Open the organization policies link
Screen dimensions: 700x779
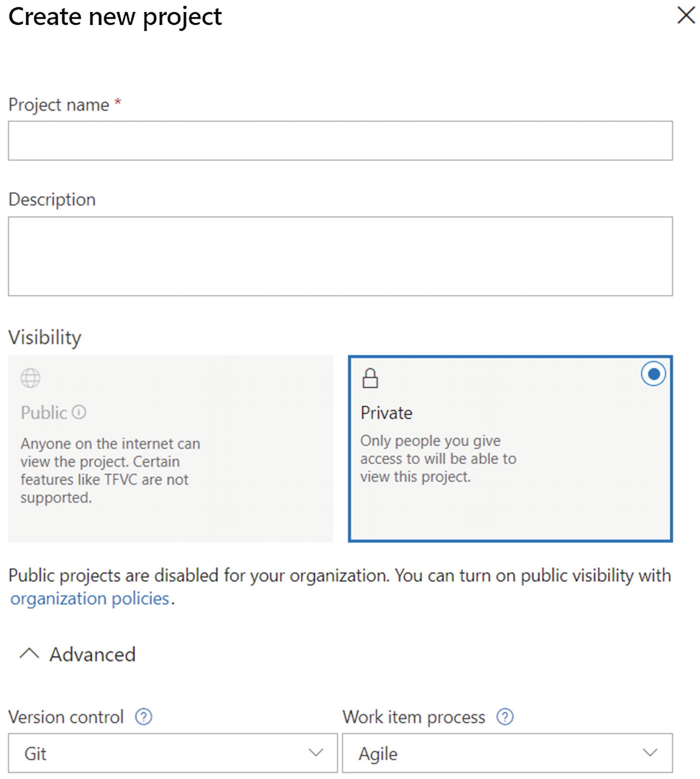click(90, 598)
